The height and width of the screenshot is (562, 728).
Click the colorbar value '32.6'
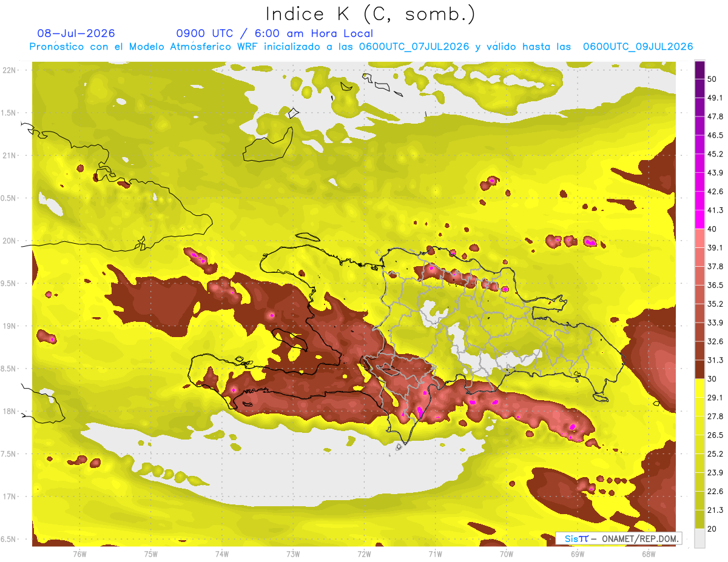point(715,341)
